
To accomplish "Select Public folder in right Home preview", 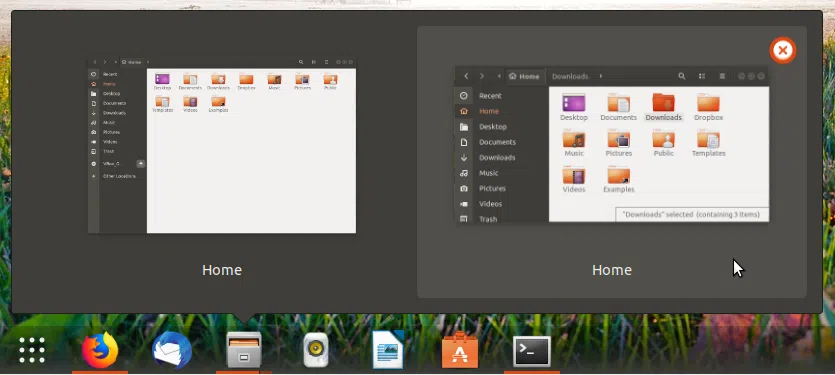I will pos(663,143).
